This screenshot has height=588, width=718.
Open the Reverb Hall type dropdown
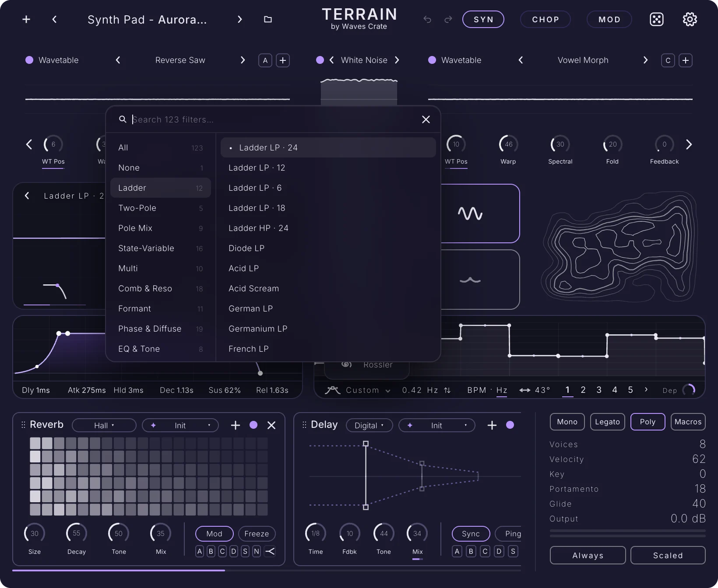pyautogui.click(x=104, y=425)
